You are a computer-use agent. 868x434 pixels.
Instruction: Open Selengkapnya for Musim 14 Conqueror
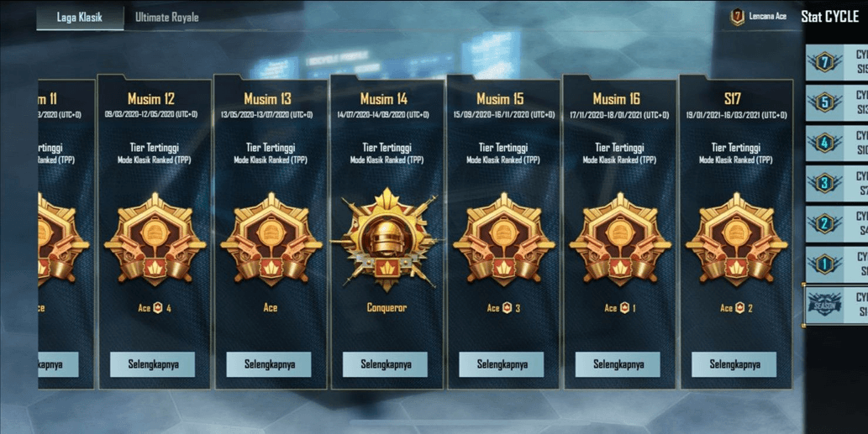tap(386, 364)
